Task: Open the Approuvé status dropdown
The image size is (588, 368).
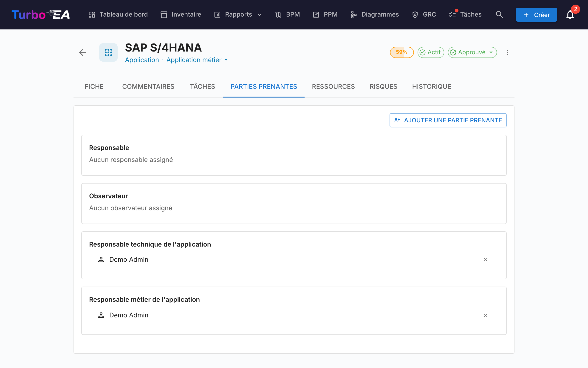Action: click(472, 52)
